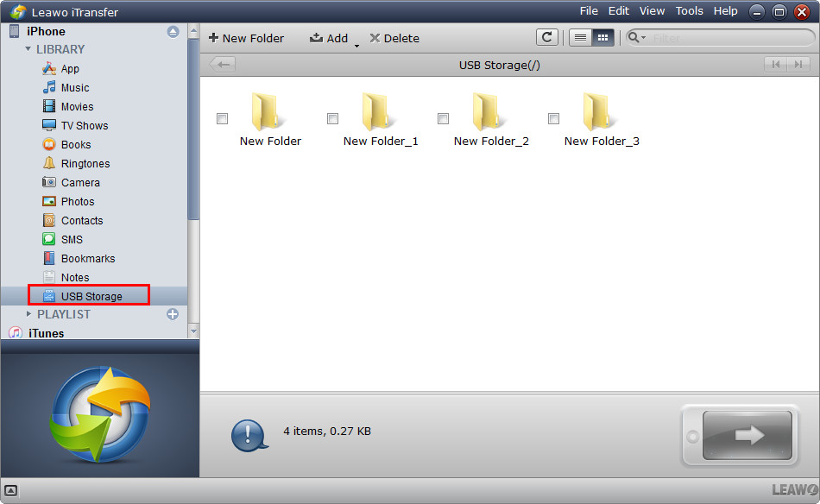Select the Photos icon
The image size is (820, 504).
click(x=49, y=201)
